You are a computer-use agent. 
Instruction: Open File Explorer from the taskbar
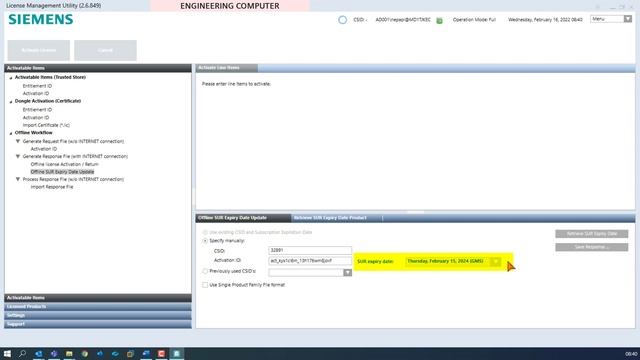[69, 353]
